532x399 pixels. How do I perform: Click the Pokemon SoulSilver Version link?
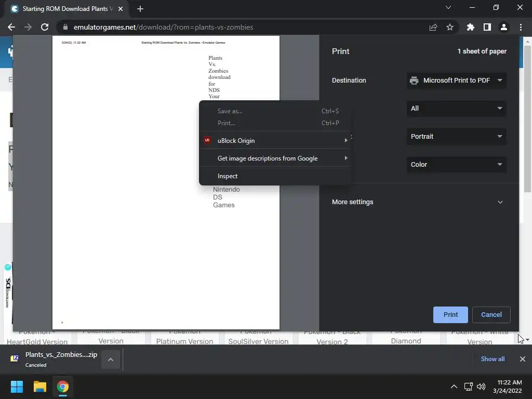click(258, 337)
